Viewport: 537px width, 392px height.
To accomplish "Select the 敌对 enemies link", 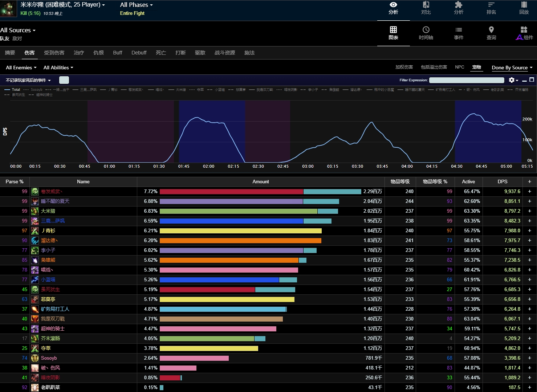I will pos(17,38).
